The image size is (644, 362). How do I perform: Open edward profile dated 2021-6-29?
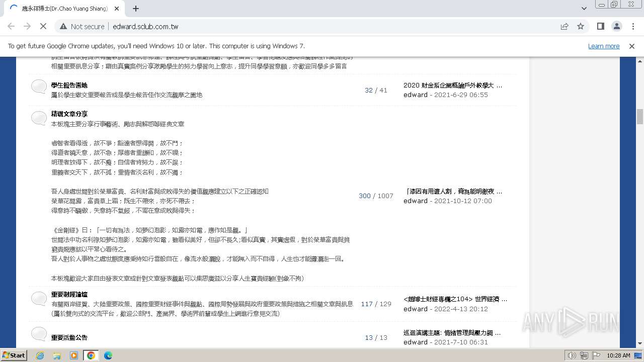(416, 95)
